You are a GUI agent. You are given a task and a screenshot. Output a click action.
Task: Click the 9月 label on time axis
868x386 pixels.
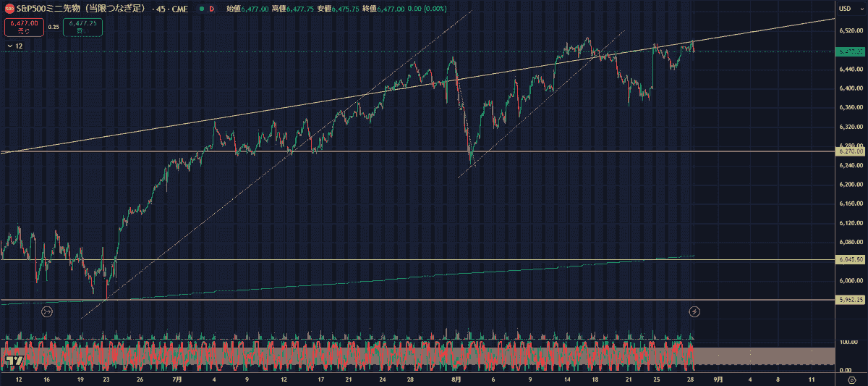[x=718, y=379]
